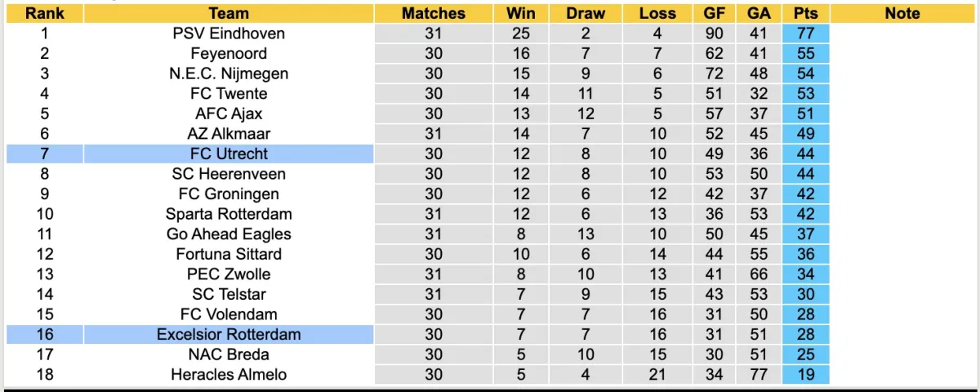The height and width of the screenshot is (392, 980).
Task: Click the Team column header
Action: point(229,13)
